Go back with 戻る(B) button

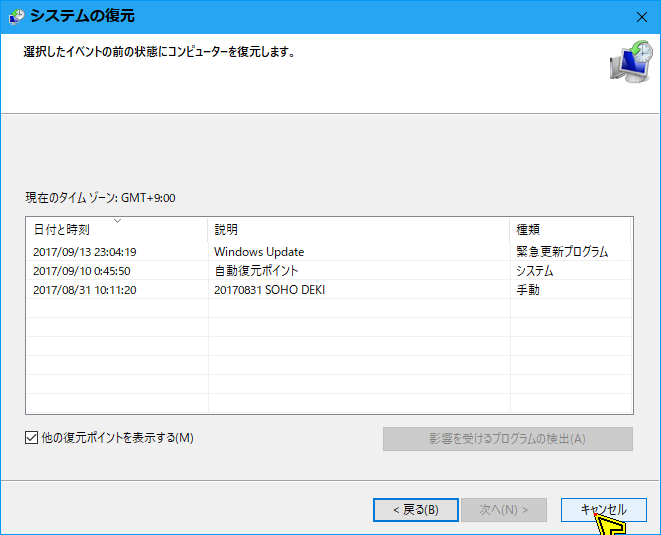(416, 510)
